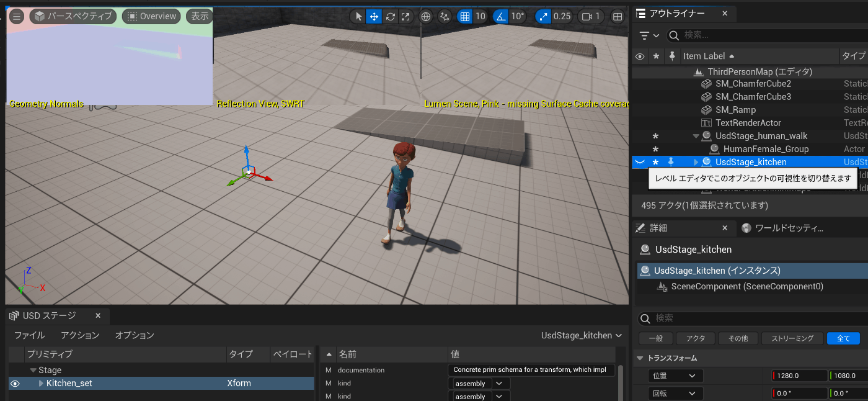868x401 pixels.
Task: Open scale snap value 0.25
Action: [562, 17]
